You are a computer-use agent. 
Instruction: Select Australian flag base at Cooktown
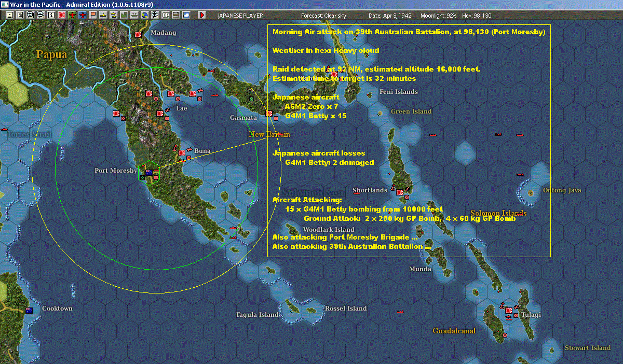(29, 311)
